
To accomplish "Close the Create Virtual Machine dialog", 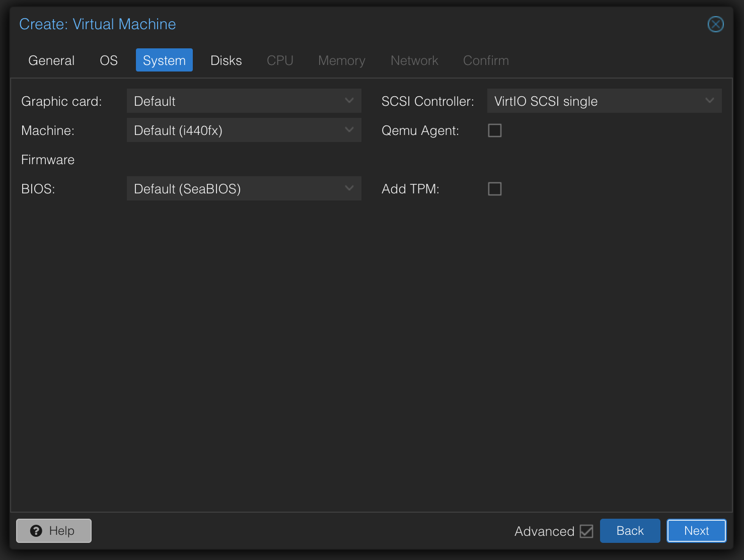I will click(715, 24).
